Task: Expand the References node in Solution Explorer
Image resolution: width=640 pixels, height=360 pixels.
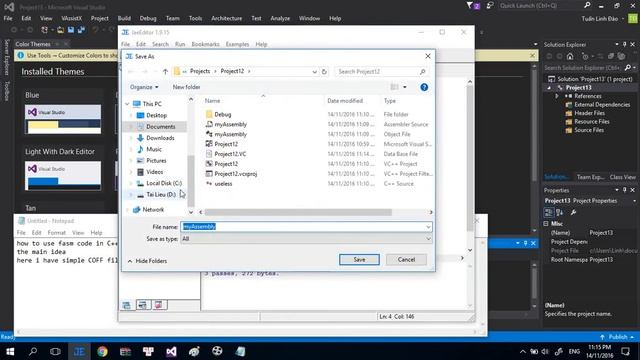Action: pos(557,96)
